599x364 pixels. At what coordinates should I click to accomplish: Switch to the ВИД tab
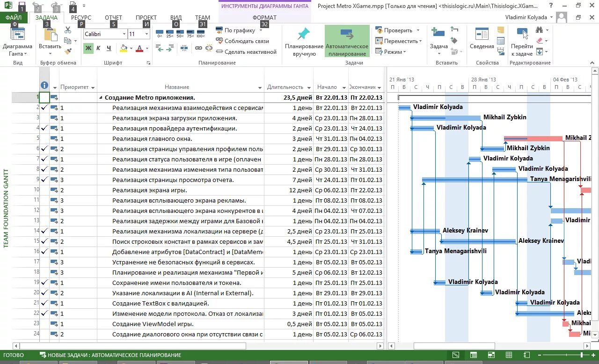(x=176, y=17)
